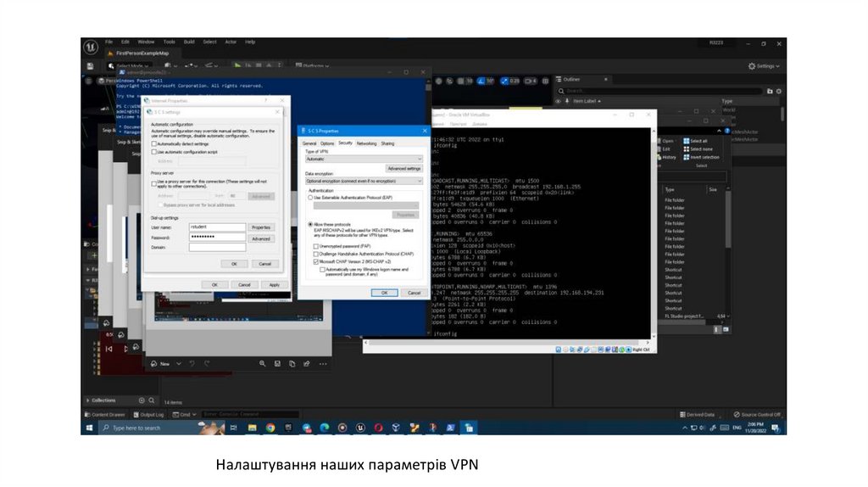Image resolution: width=868 pixels, height=487 pixels.
Task: Open File Explorer from taskbar
Action: click(252, 428)
